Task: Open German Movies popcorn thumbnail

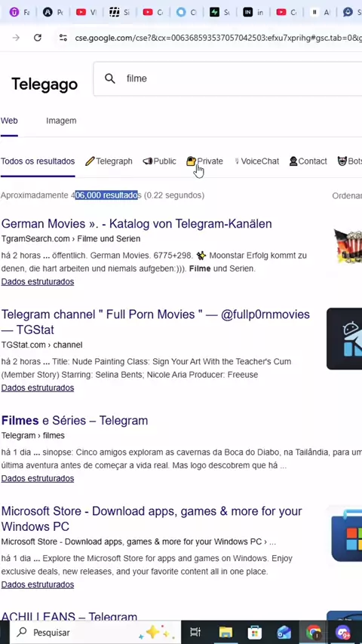Action: pyautogui.click(x=348, y=246)
